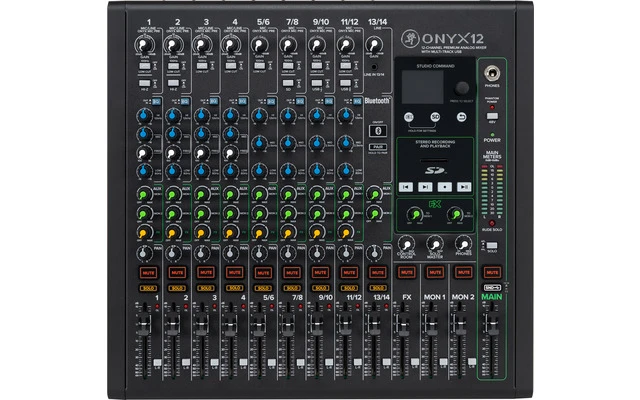Mute the MON 2 output
This screenshot has width=640, height=400.
[x=464, y=272]
